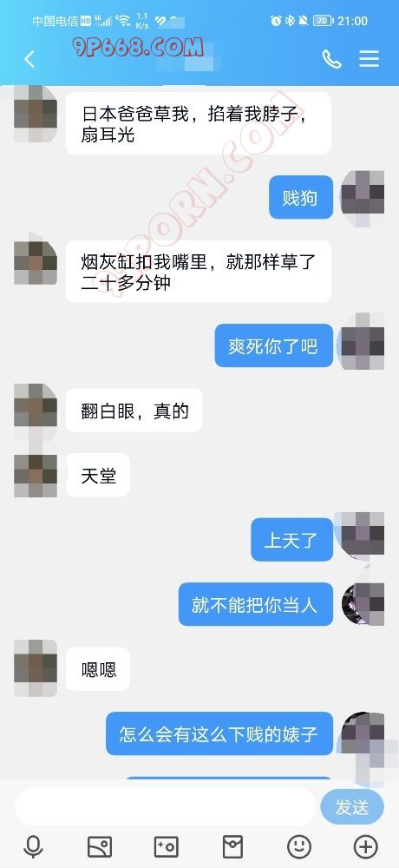
Task: Tap the microphone voice input icon
Action: (33, 846)
